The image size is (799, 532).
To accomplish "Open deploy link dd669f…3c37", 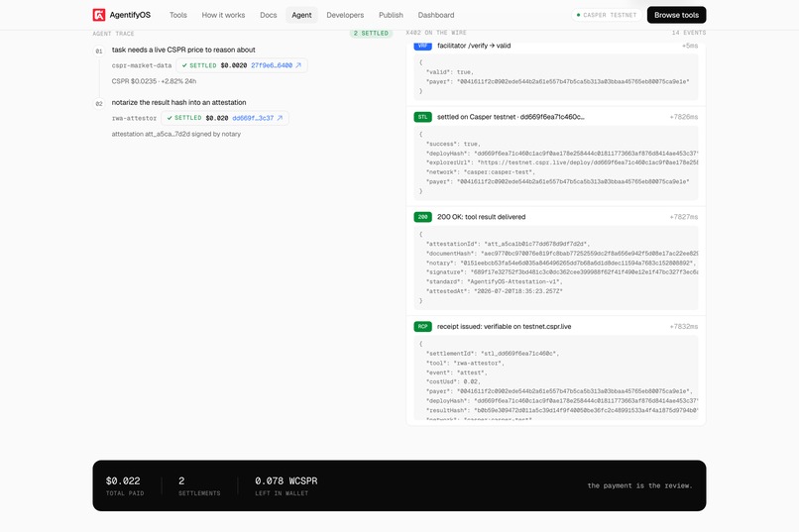I will point(253,118).
